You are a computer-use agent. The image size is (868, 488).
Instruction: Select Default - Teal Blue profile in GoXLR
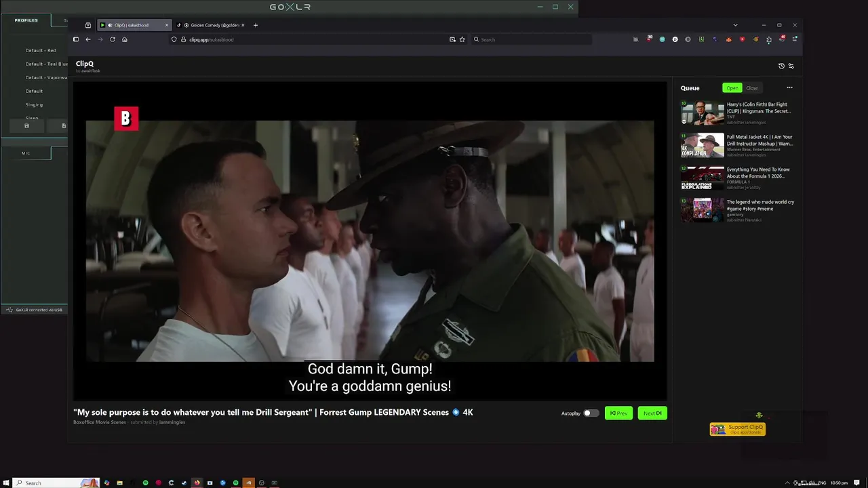46,64
